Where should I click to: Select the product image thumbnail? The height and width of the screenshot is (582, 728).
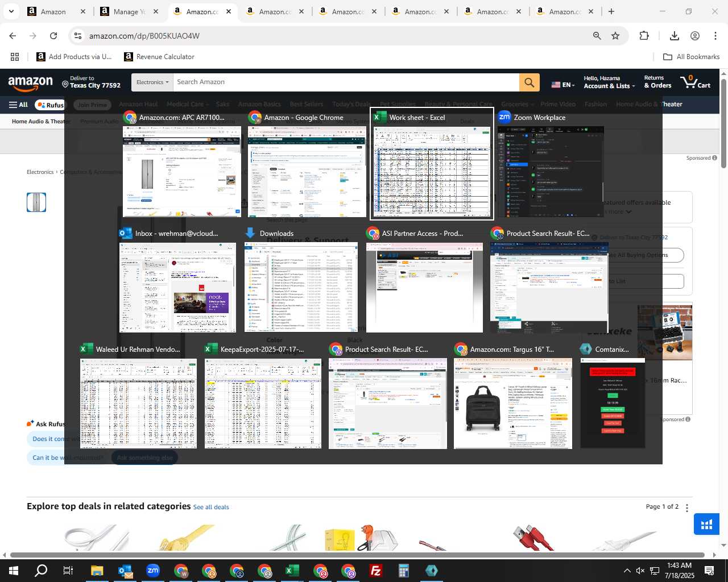[36, 202]
